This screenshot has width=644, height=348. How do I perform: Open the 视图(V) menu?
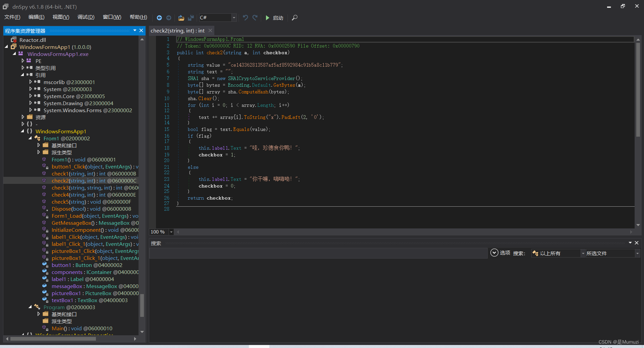(61, 17)
